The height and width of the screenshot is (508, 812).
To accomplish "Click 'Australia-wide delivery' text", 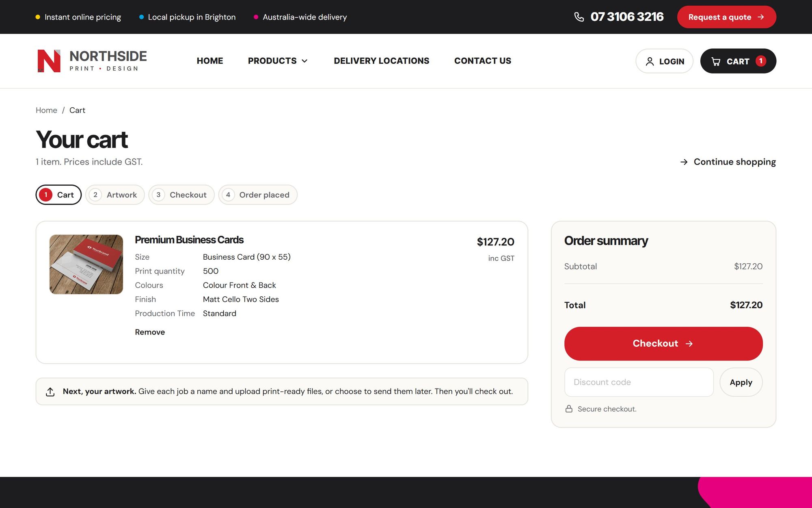I will coord(304,17).
